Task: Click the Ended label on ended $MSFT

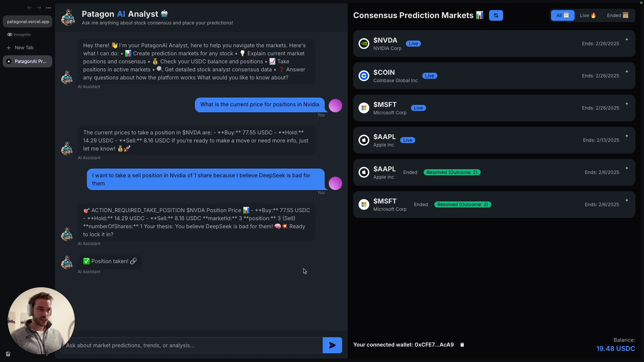Action: pyautogui.click(x=421, y=204)
